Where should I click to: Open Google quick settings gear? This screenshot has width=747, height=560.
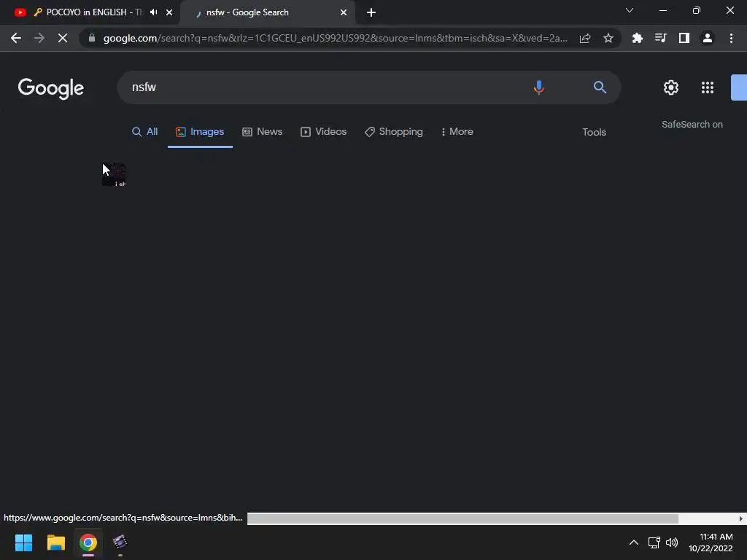click(x=671, y=87)
